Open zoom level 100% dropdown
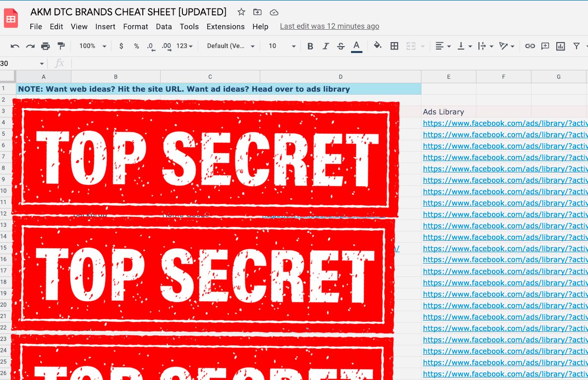 [93, 46]
